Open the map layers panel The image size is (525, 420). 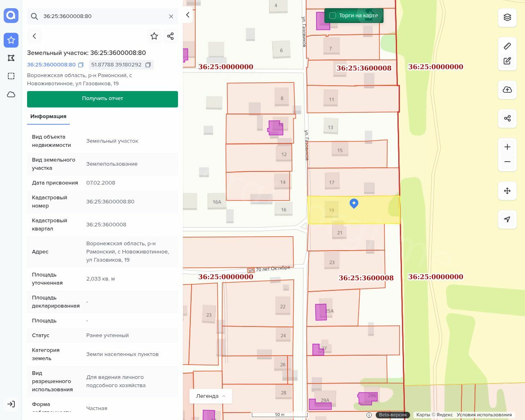pyautogui.click(x=507, y=17)
